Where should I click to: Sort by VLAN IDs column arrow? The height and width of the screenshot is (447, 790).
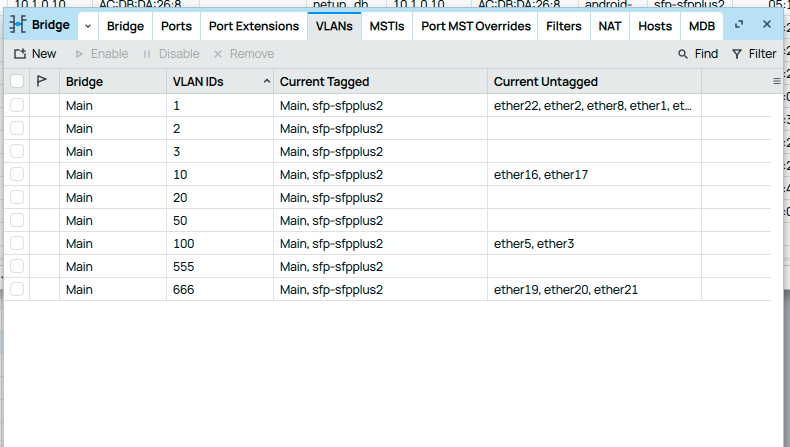coord(266,81)
